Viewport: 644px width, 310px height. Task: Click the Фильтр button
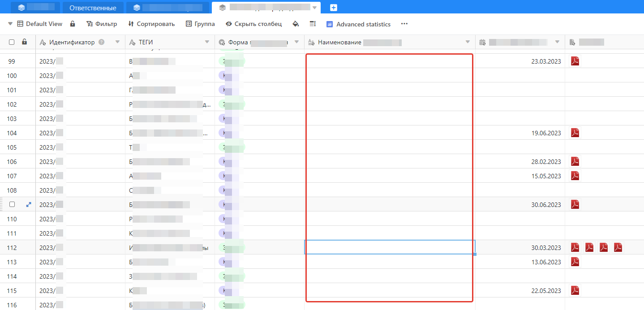pyautogui.click(x=102, y=24)
